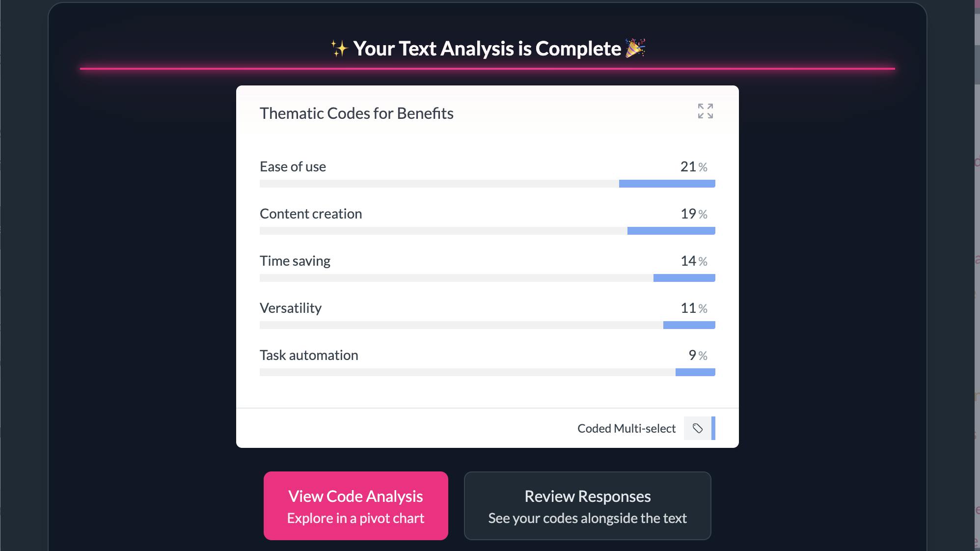
Task: Open Review Responses to see codes alongside text
Action: 587,506
